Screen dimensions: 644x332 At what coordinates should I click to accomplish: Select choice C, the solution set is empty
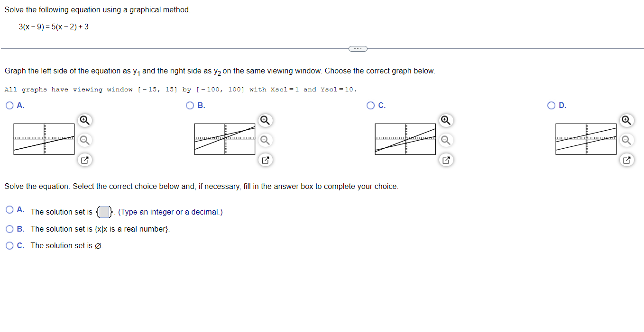point(9,245)
